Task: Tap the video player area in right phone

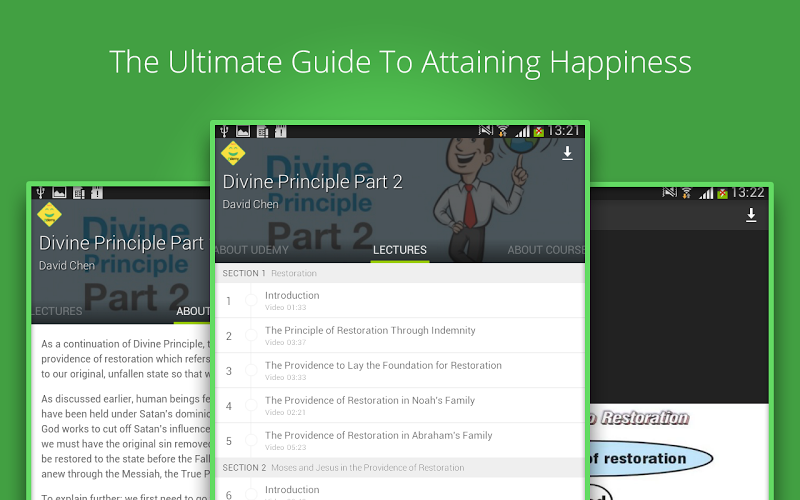Action: point(679,316)
